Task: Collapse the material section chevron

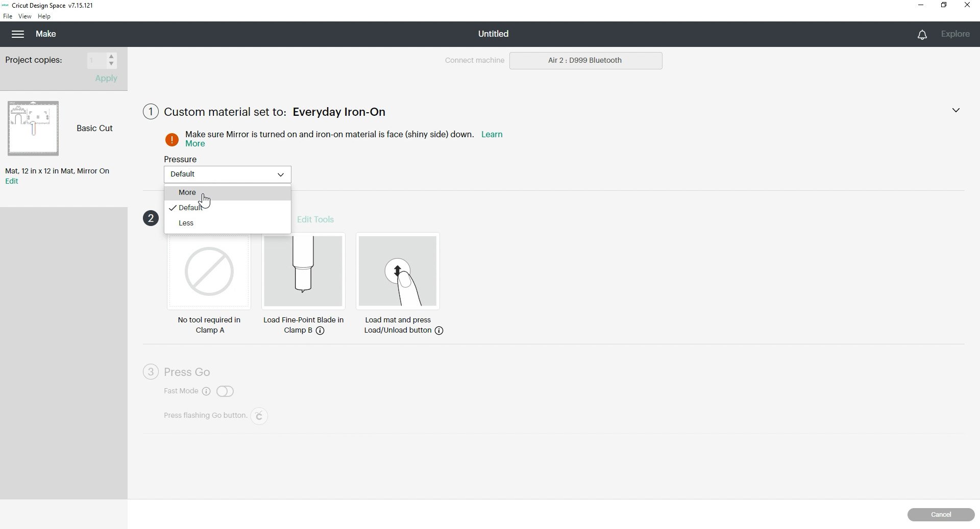Action: pos(956,110)
